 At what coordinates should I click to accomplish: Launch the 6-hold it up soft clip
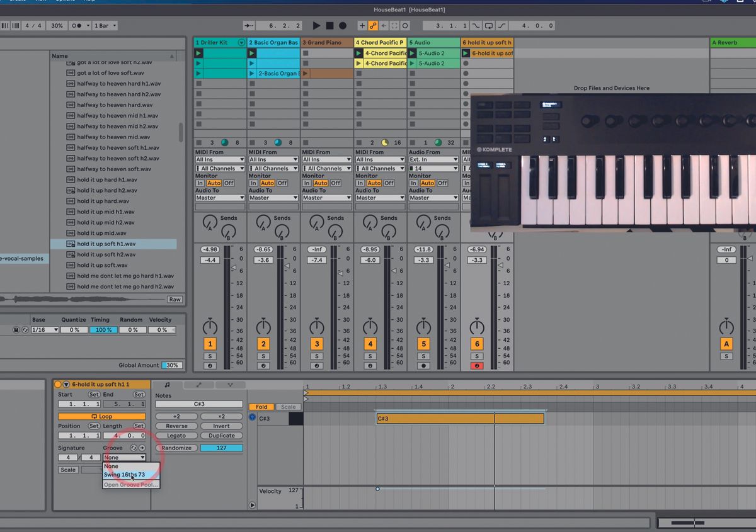466,54
